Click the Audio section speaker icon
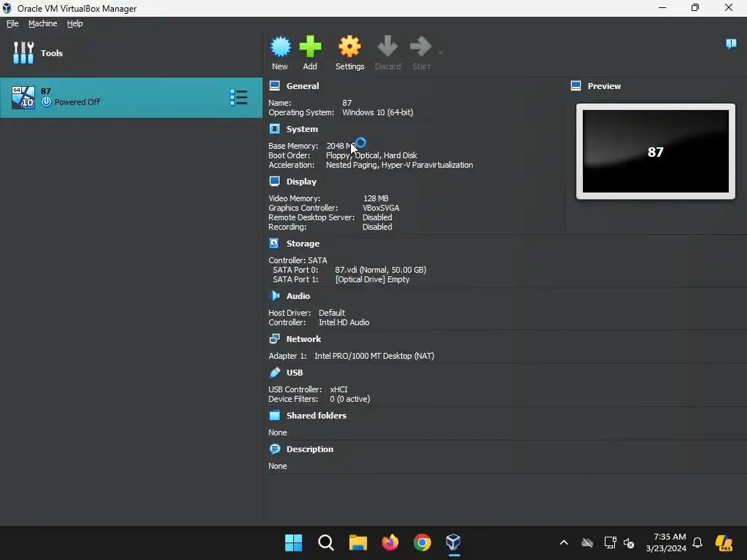The width and height of the screenshot is (747, 560). [274, 296]
